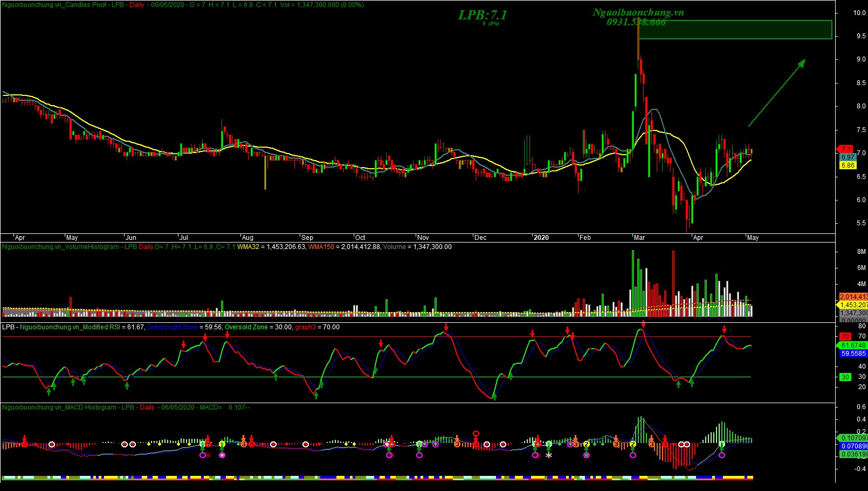Viewport: 868px width, 491px height.
Task: Click the 5.5 price axis value
Action: pyautogui.click(x=861, y=223)
